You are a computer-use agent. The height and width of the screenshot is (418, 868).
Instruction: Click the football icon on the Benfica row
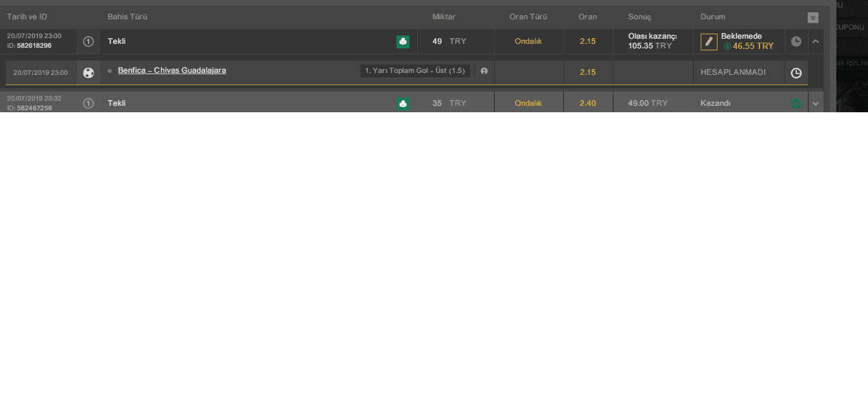[x=88, y=73]
